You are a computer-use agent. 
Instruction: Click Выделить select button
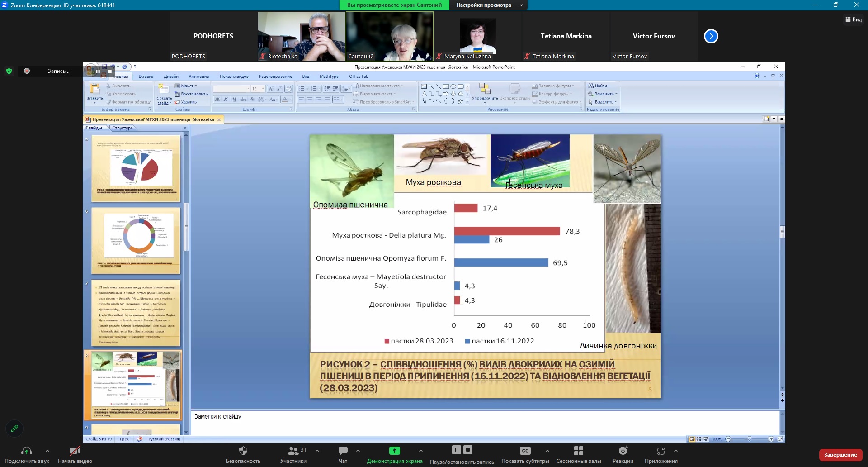point(602,102)
